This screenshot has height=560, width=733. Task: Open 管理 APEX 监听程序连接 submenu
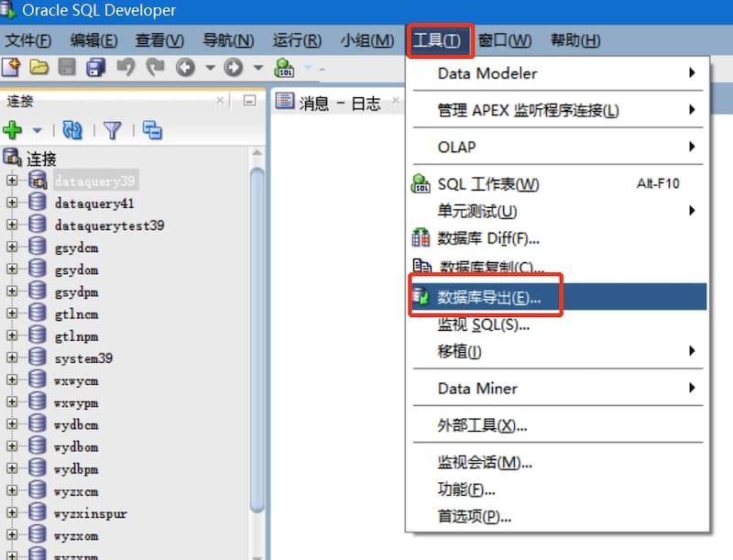[557, 110]
